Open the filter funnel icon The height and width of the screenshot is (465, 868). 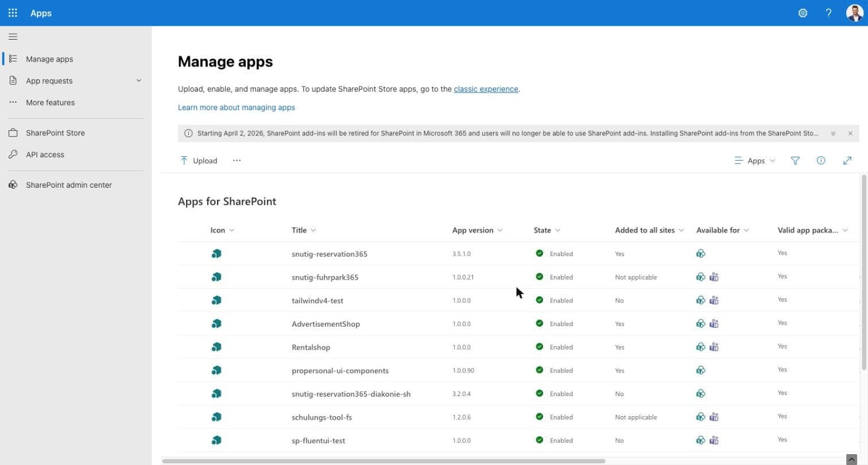795,161
